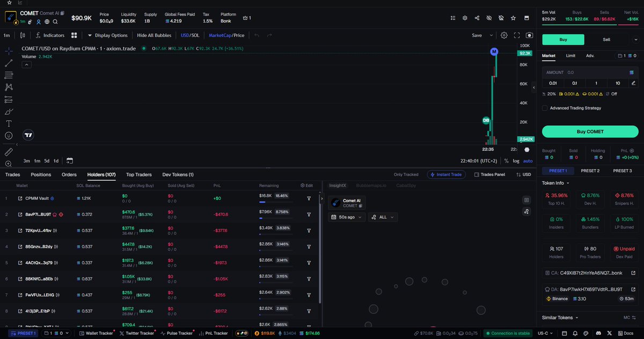This screenshot has height=339, width=644.
Task: Click the browser bookmark star icon
Action: click(9, 3)
